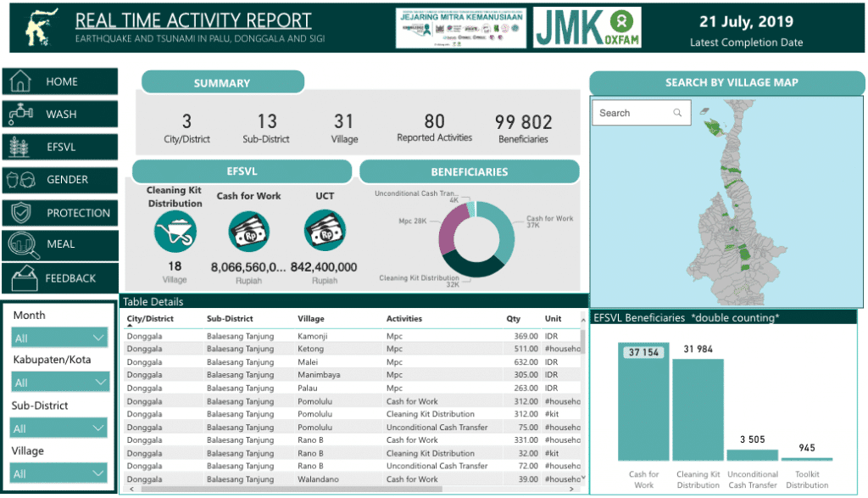This screenshot has width=868, height=498.
Task: Open the EFSVL wheat icon
Action: tap(20, 148)
